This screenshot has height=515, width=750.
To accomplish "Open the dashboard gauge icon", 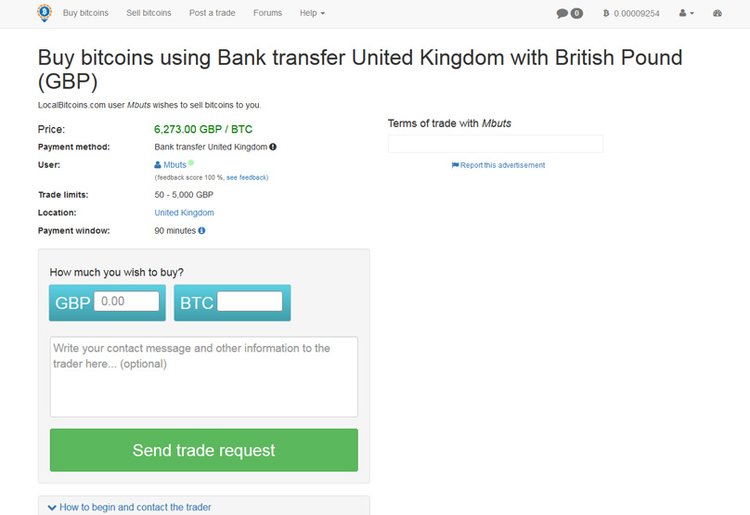I will 717,13.
